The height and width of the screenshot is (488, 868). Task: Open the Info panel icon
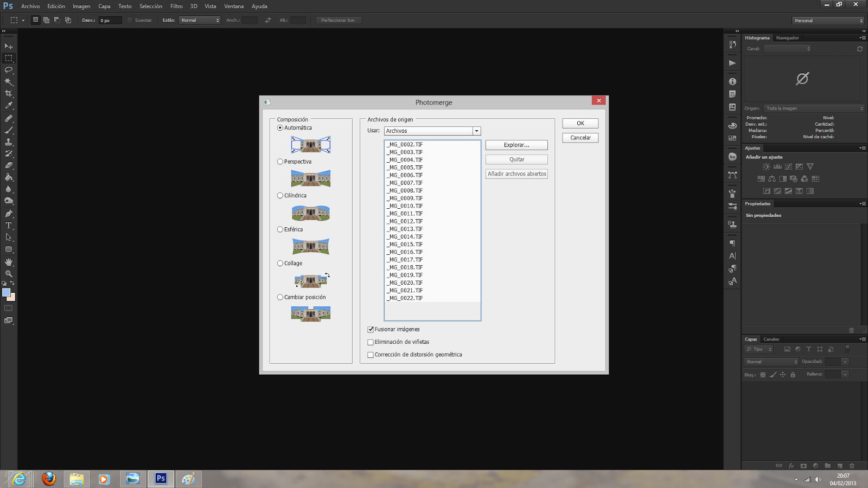click(732, 81)
